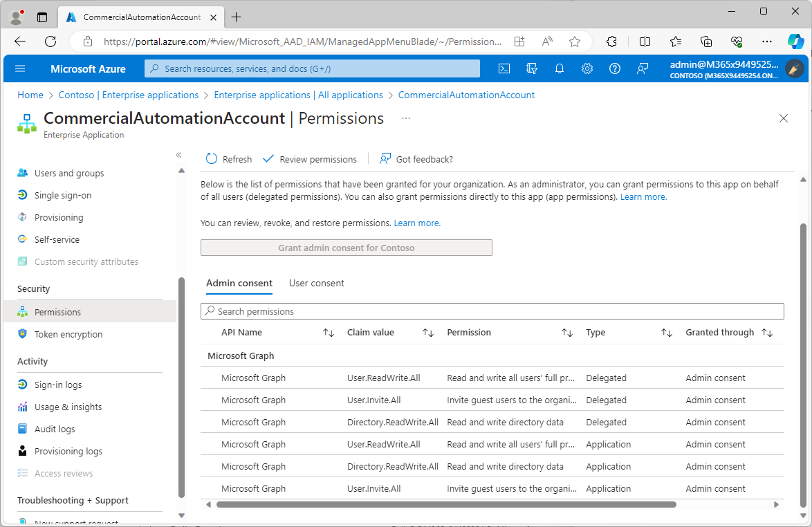Open Single sign-on configuration

64,195
